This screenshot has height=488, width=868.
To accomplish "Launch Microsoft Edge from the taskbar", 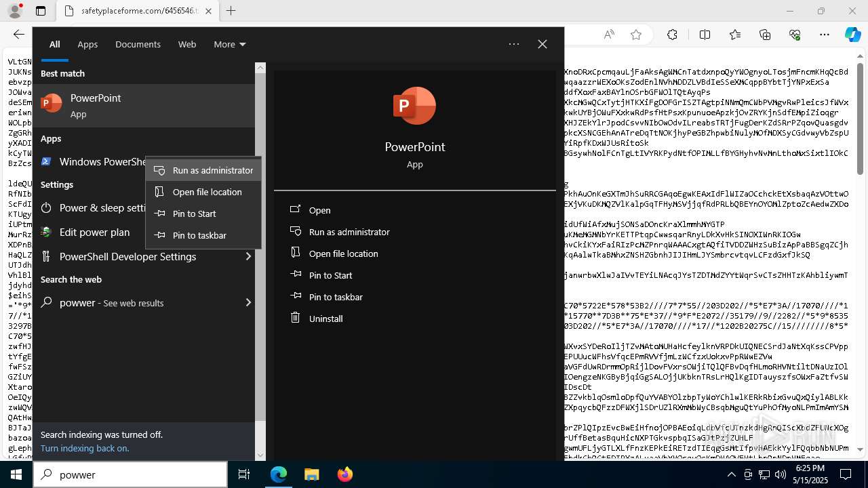I will coord(279,474).
